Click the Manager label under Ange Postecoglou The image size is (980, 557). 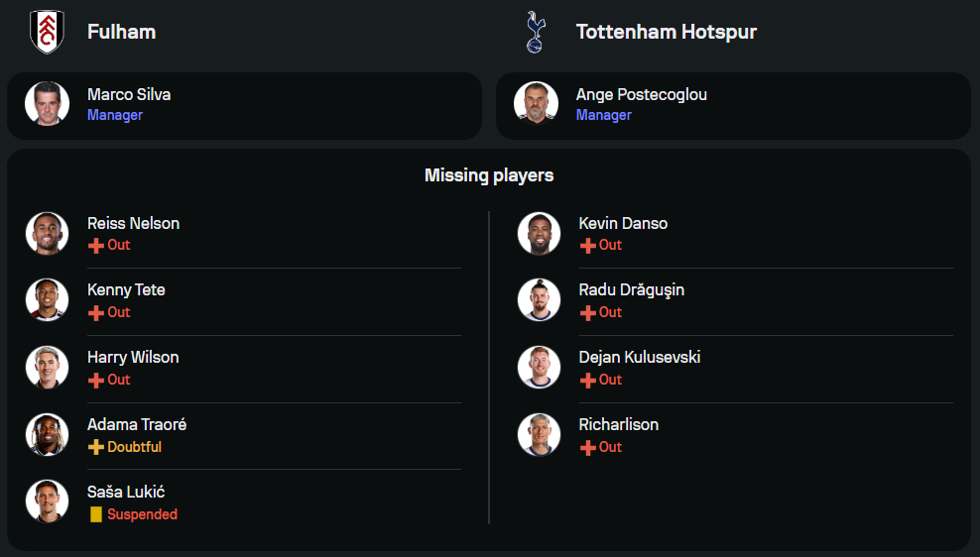604,115
